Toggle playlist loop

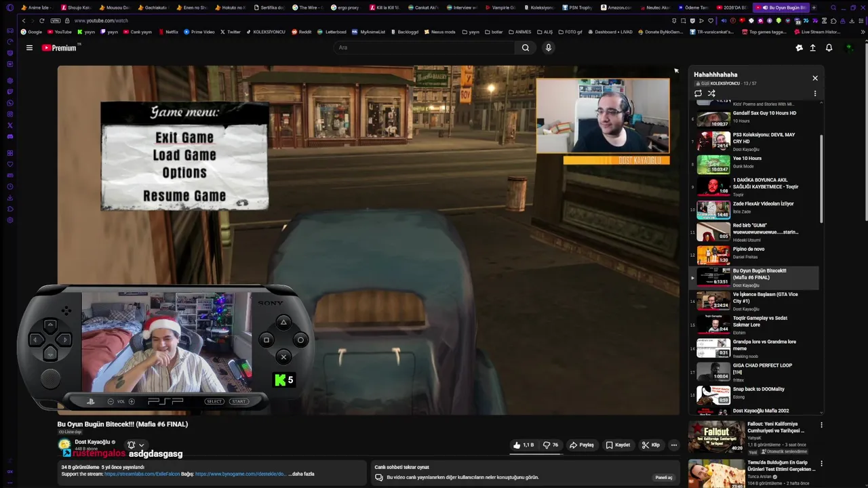point(698,94)
